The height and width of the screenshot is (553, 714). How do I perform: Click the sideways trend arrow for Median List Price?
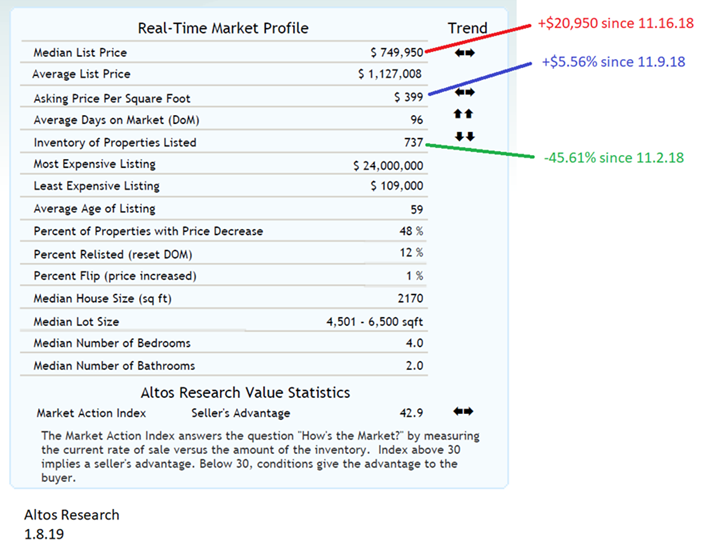pos(463,52)
